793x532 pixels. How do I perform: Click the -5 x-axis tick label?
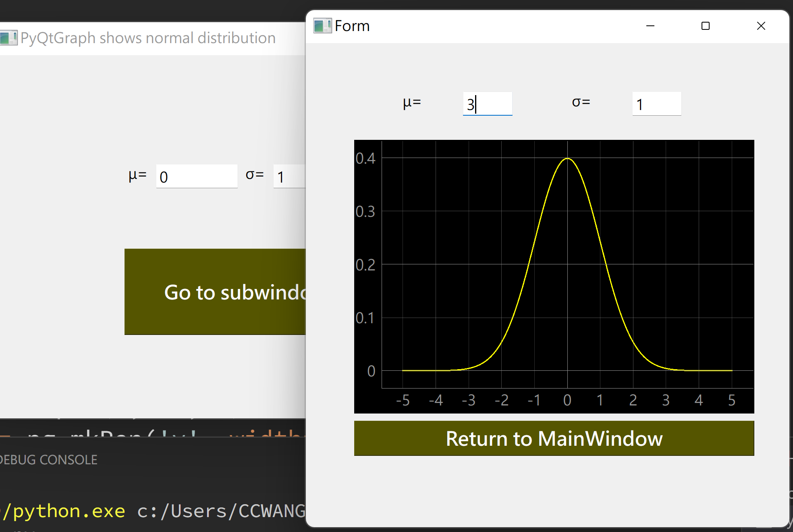[x=403, y=400]
